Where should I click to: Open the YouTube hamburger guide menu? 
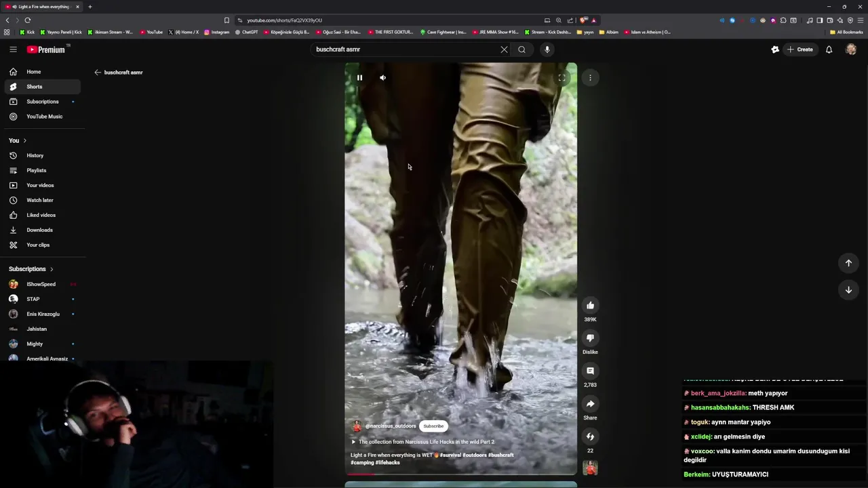coord(13,49)
